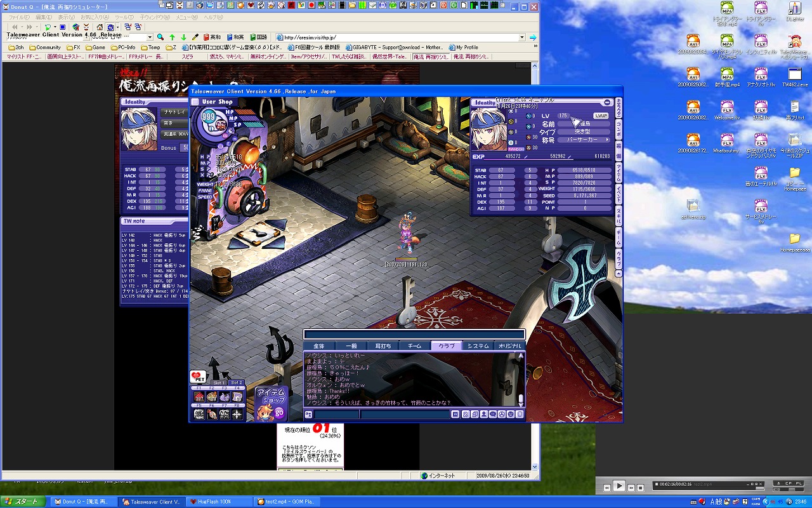This screenshot has width=812, height=508.
Task: Click the character silhouette icon in chat bar
Action: (x=483, y=415)
